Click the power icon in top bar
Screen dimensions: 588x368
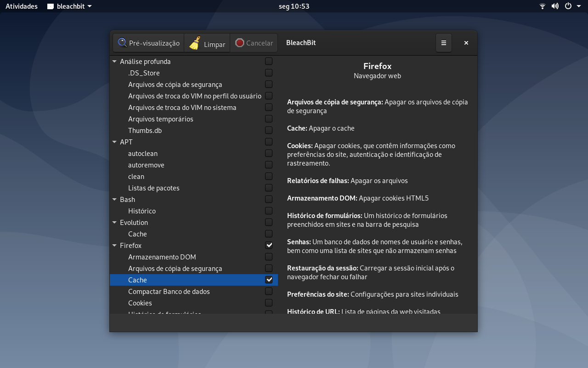click(568, 6)
